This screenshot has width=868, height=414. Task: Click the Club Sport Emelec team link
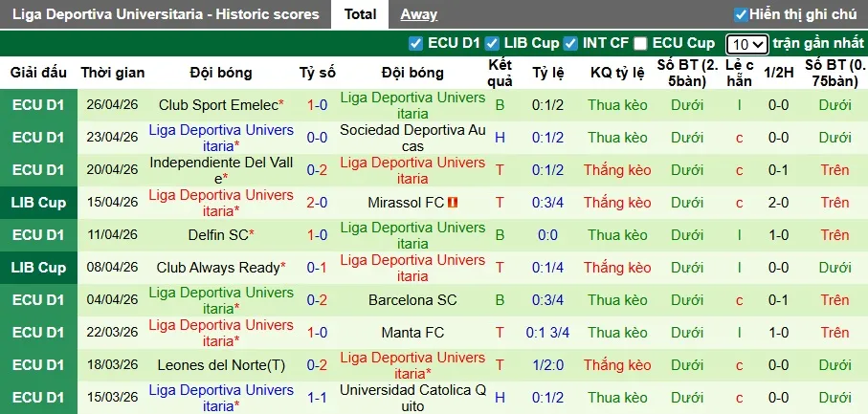click(219, 105)
